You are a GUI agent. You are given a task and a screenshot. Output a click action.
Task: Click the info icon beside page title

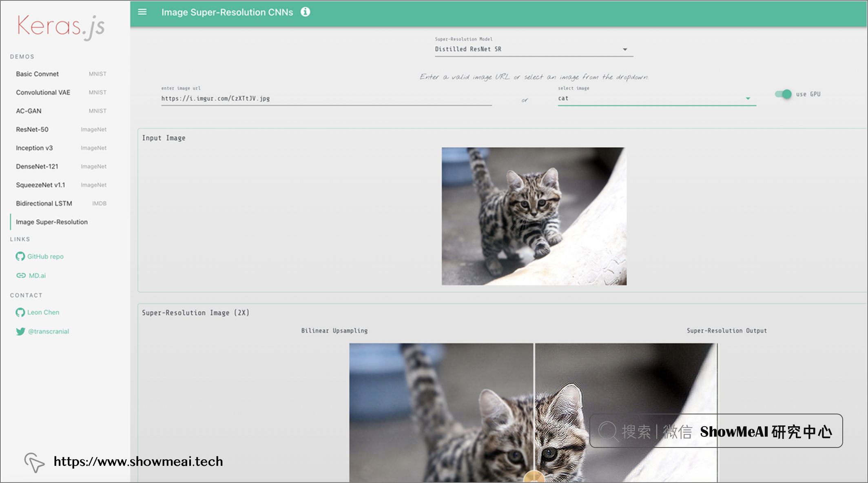(305, 12)
